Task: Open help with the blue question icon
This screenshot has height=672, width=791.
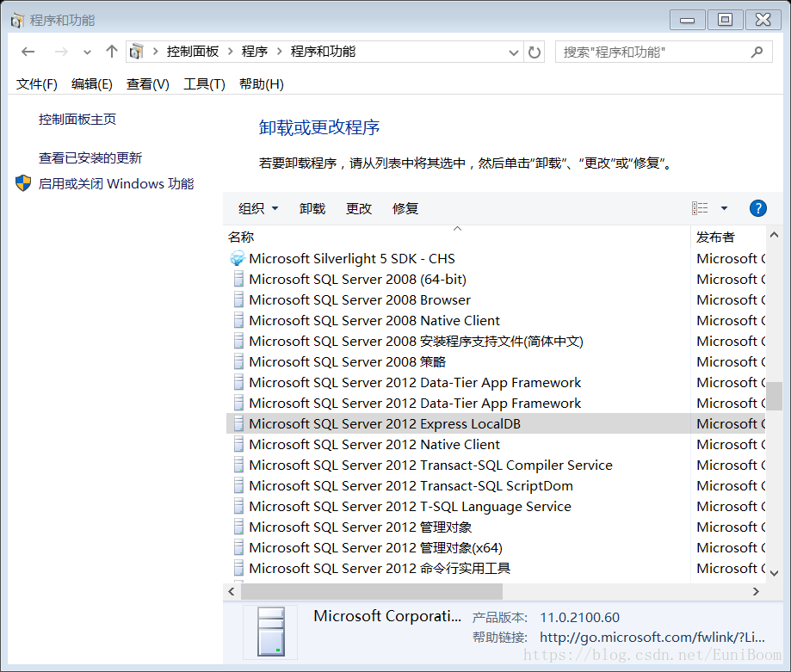Action: 757,208
